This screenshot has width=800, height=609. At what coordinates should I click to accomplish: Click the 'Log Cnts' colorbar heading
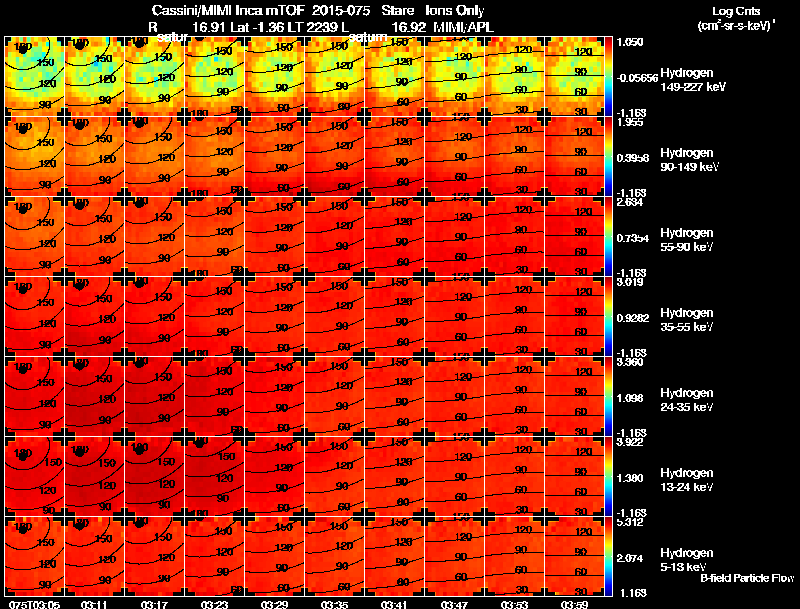(736, 11)
